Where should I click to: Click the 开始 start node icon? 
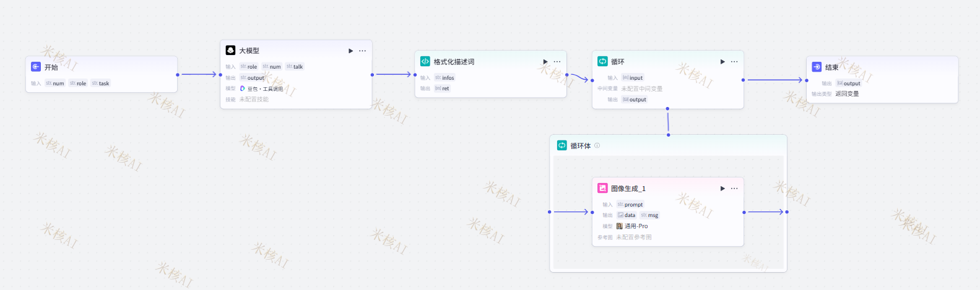36,67
